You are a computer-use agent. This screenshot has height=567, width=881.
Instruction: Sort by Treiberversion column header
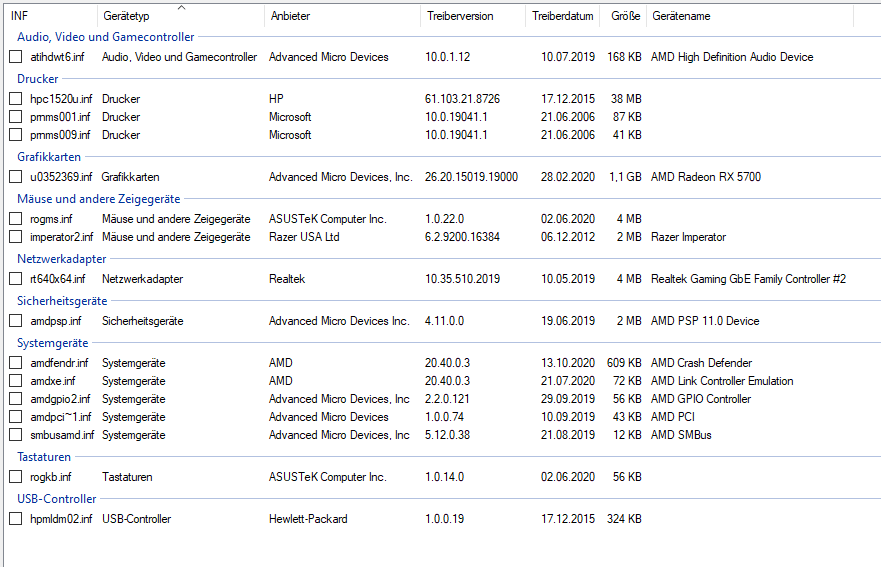point(472,17)
